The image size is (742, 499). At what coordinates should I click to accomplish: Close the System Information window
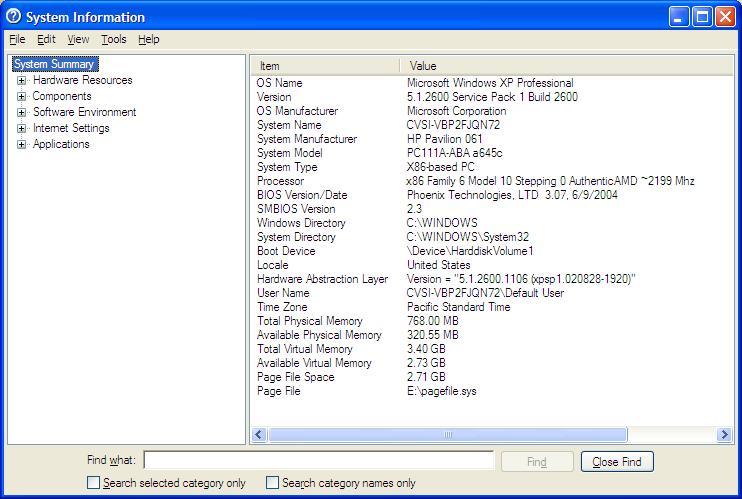725,17
